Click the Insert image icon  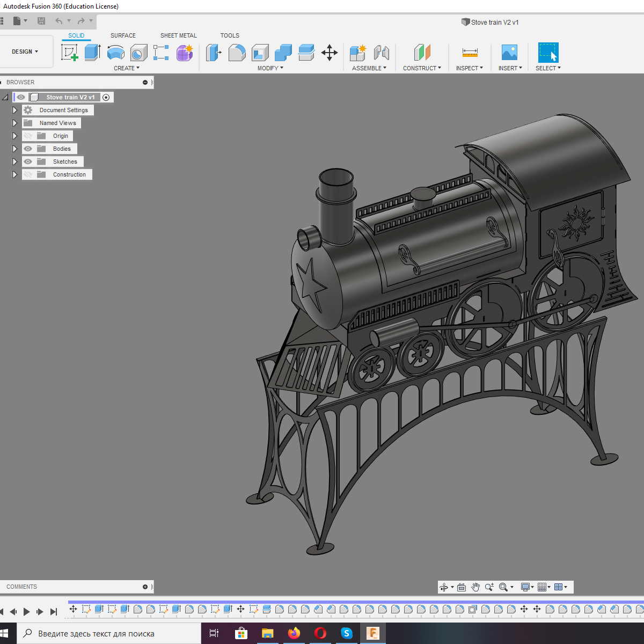click(509, 53)
